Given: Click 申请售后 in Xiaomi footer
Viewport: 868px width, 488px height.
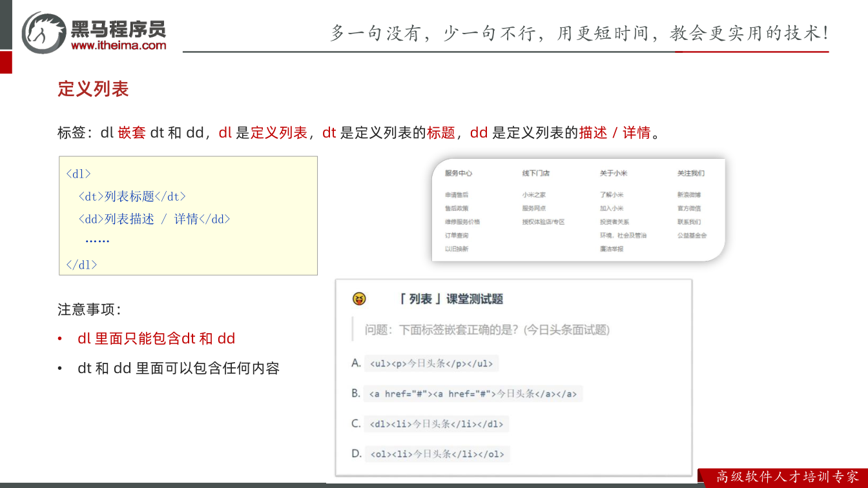Looking at the screenshot, I should (x=457, y=195).
